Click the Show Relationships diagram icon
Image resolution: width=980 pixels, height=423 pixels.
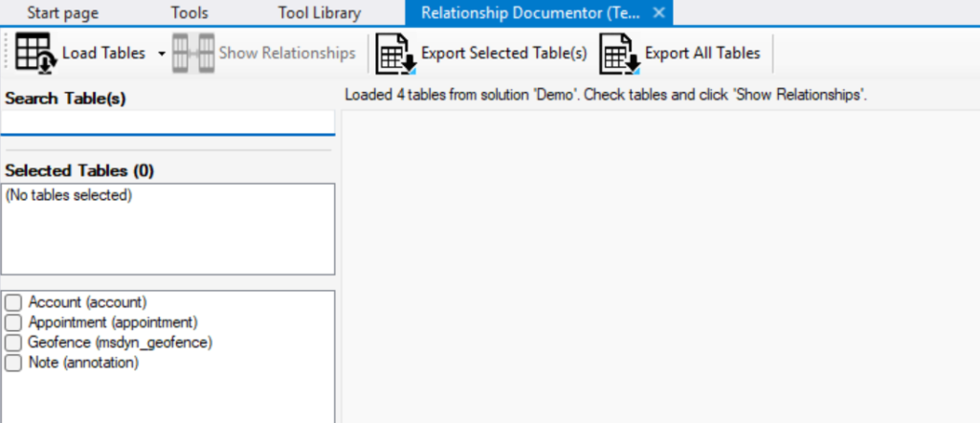[193, 54]
